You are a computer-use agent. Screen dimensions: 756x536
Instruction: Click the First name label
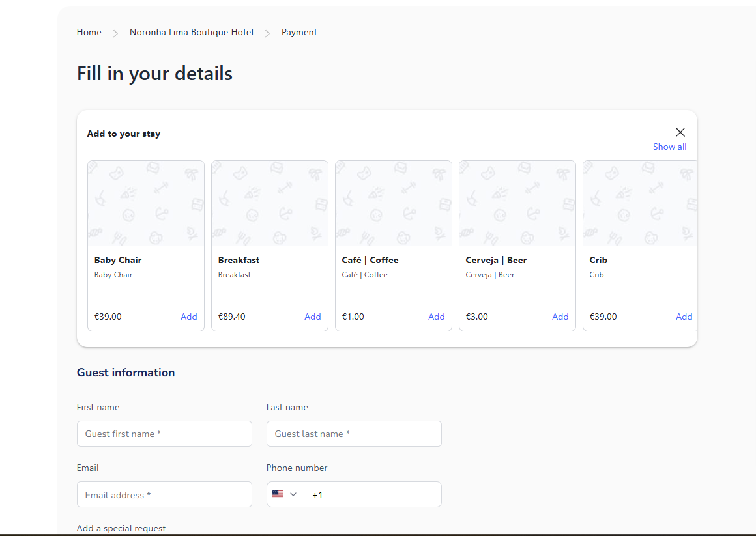click(x=98, y=407)
